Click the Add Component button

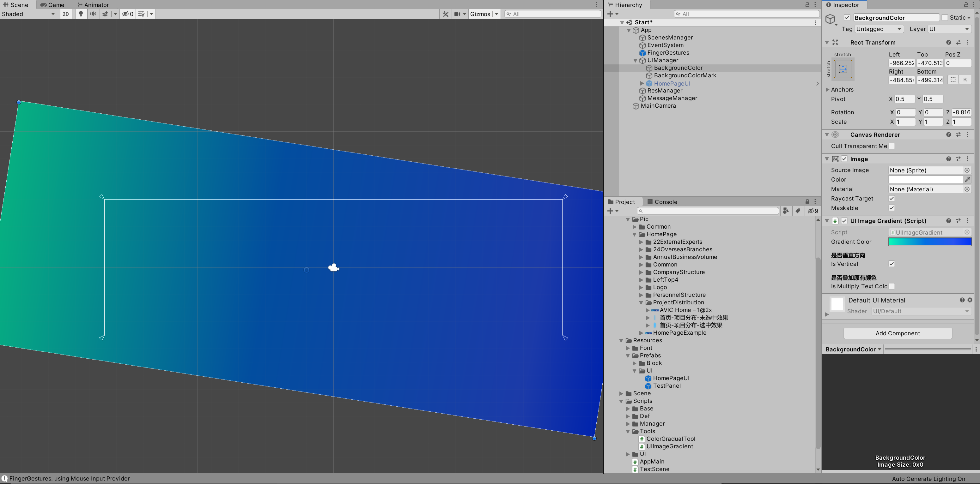(x=898, y=333)
